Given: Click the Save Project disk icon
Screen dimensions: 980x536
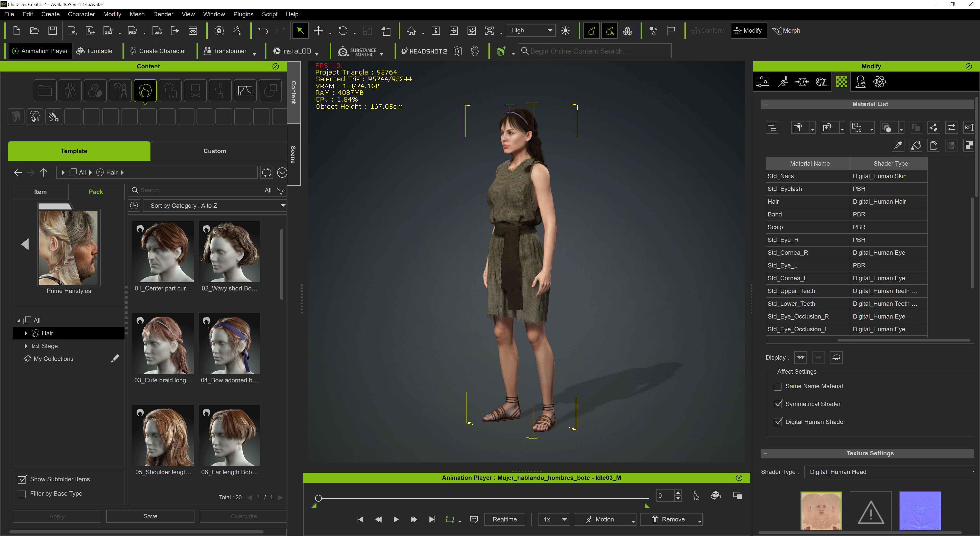Looking at the screenshot, I should tap(53, 30).
